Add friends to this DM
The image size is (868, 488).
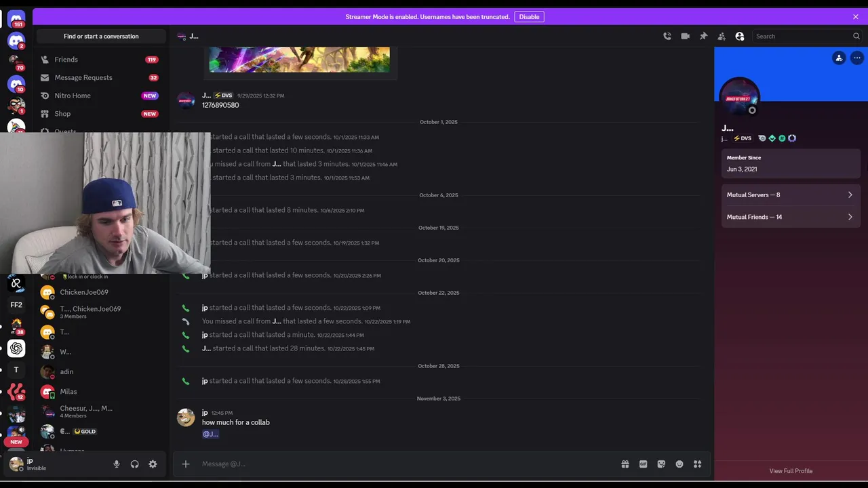coord(722,37)
